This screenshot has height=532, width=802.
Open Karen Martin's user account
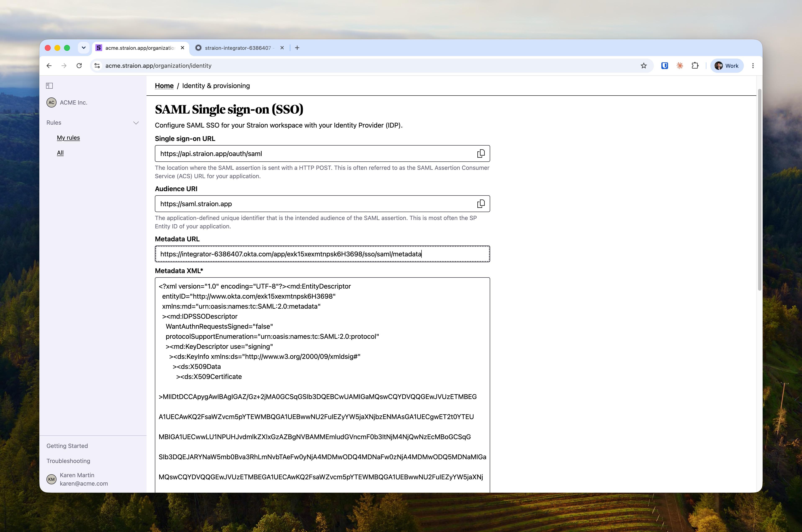pos(77,479)
